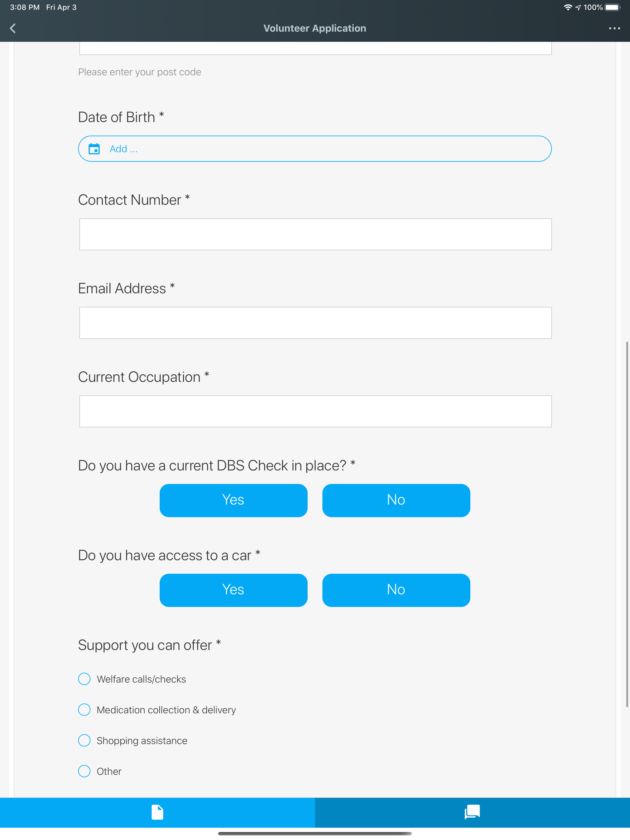Open the three-dot more options menu
The height and width of the screenshot is (840, 630).
(614, 28)
